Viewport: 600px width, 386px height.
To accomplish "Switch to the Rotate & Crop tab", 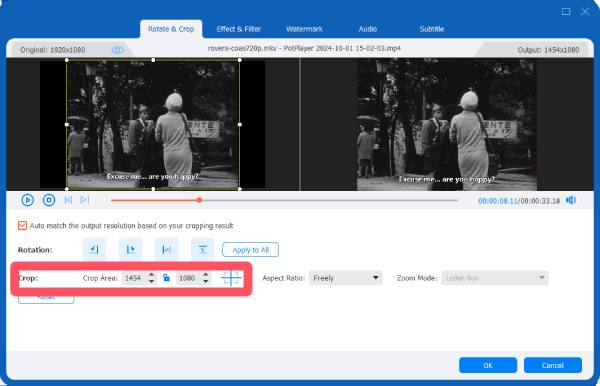I will coord(171,29).
